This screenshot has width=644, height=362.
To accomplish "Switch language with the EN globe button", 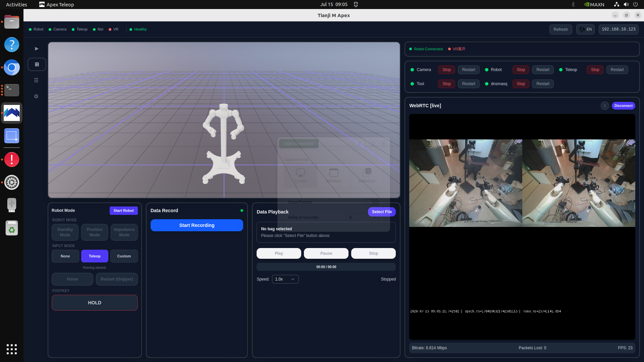I will 585,29.
